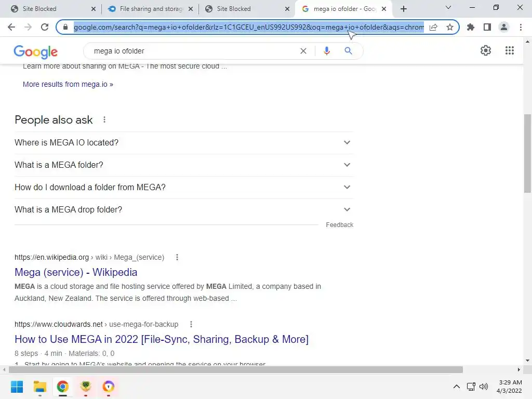
Task: Expand What is a MEGA folder?
Action: coord(184,165)
